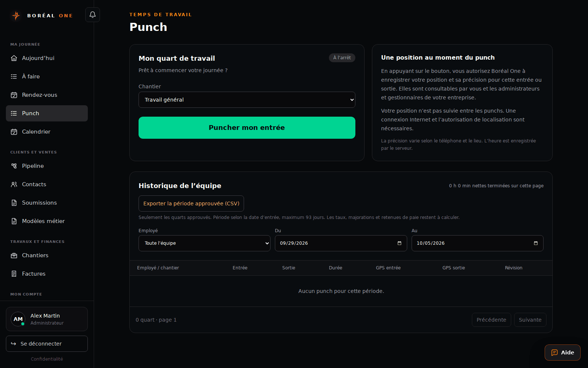Open the Confidentialité link

[47, 359]
